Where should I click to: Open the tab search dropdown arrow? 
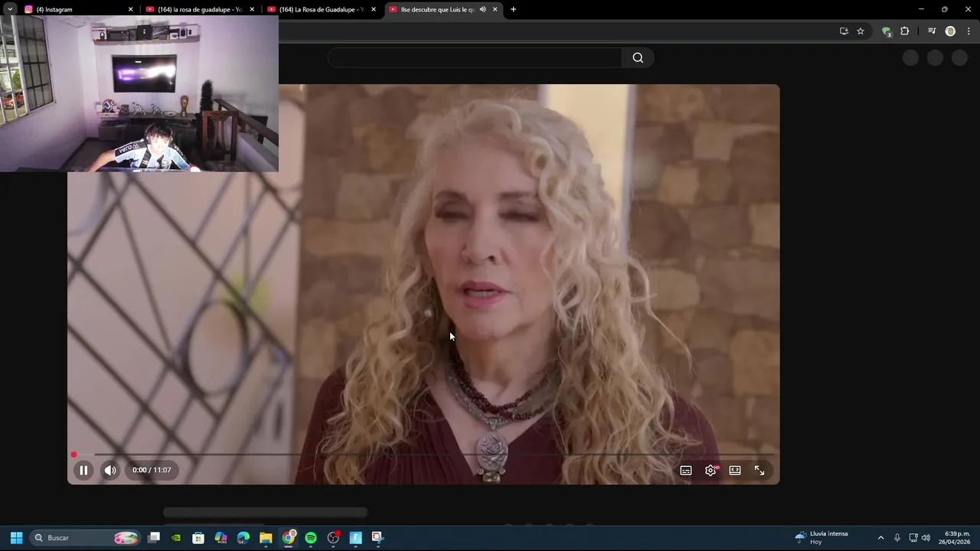pos(10,9)
